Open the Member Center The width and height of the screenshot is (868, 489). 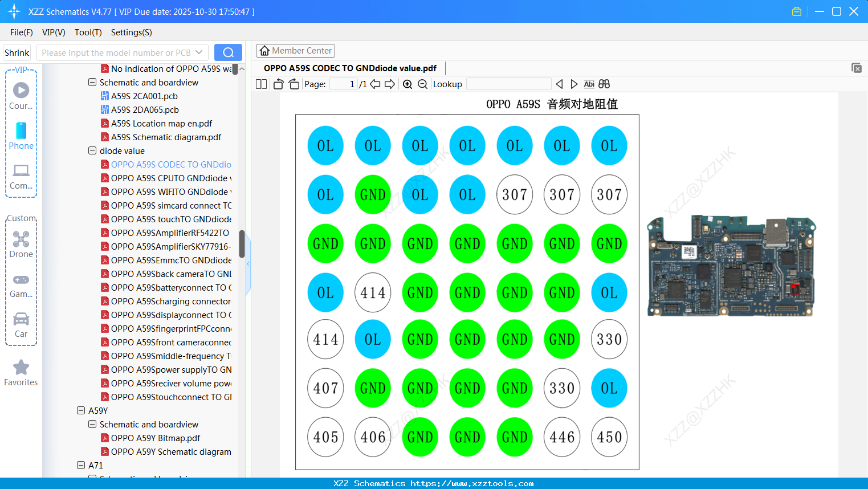pyautogui.click(x=295, y=51)
